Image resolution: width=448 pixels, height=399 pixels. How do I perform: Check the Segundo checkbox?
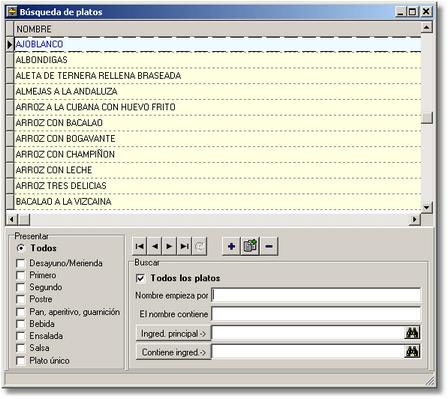21,287
